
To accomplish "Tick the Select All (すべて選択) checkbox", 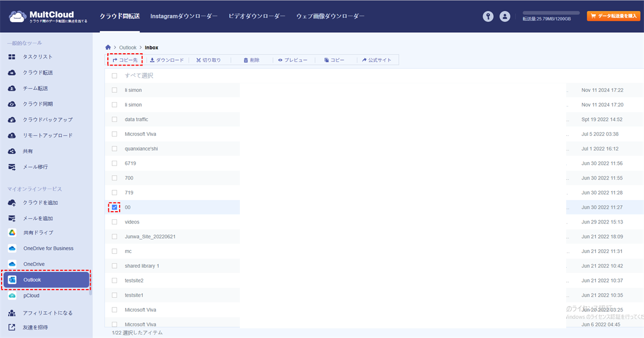I will pos(114,76).
